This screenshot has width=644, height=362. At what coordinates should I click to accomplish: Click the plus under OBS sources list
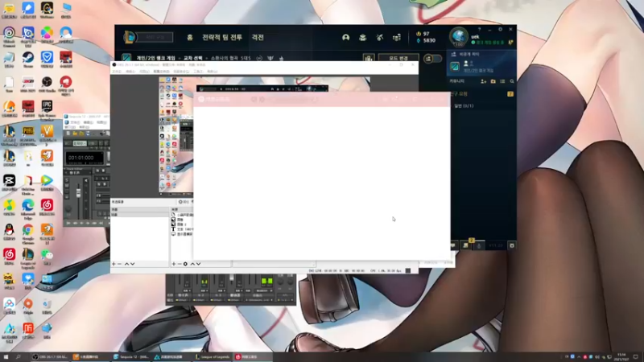pos(174,264)
